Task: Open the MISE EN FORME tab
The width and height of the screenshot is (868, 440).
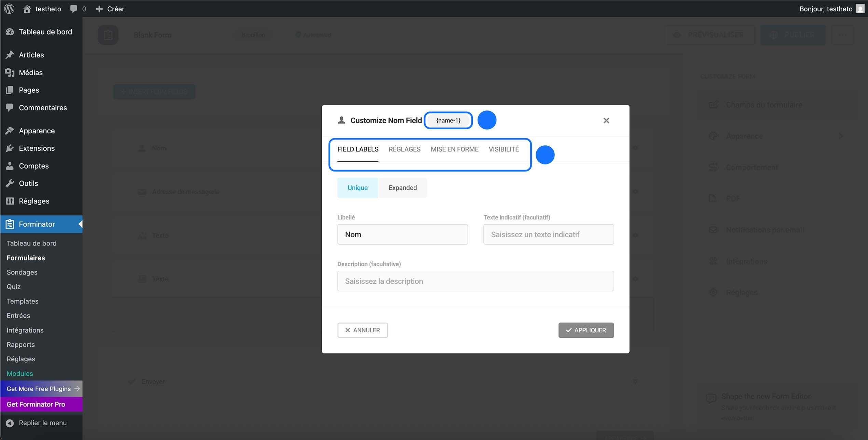Action: click(x=455, y=149)
